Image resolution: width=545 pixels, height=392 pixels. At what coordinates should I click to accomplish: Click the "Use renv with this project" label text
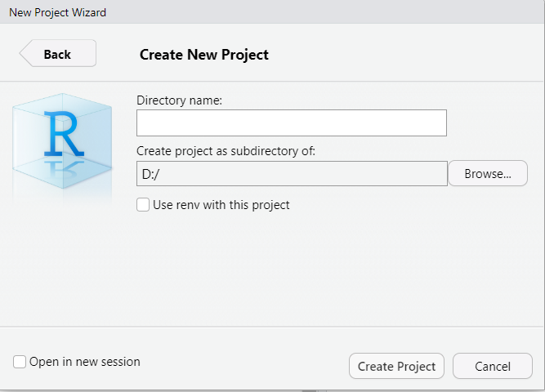pos(221,205)
